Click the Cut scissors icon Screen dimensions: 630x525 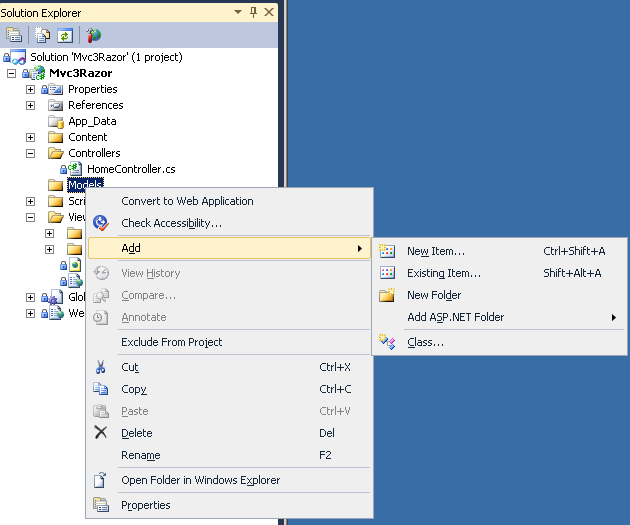[100, 367]
